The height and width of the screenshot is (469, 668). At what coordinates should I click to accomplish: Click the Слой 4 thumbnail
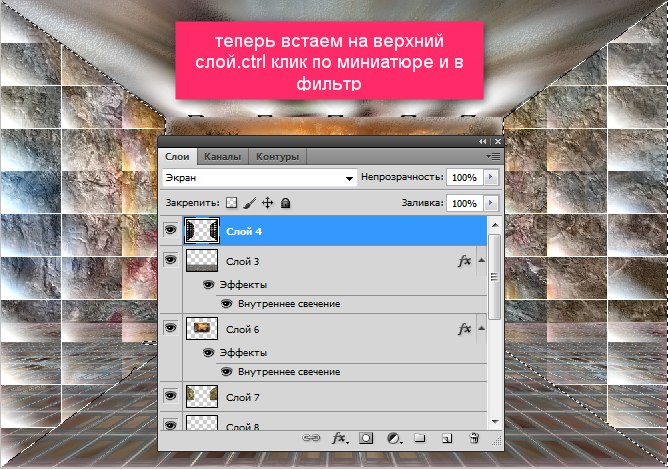click(202, 230)
